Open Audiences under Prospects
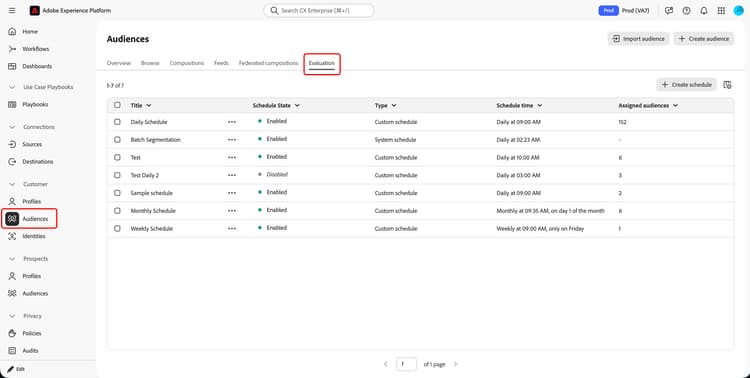This screenshot has width=750, height=378. tap(35, 293)
